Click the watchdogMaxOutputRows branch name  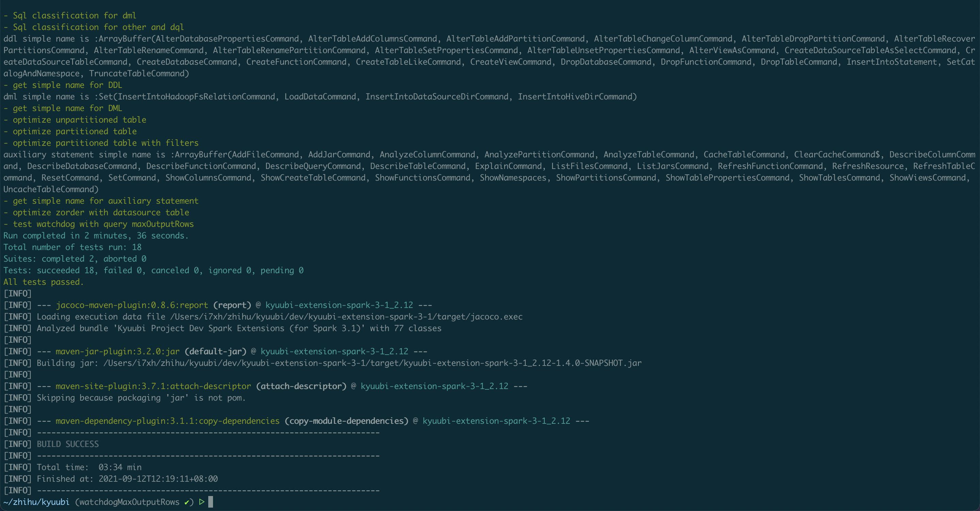129,502
